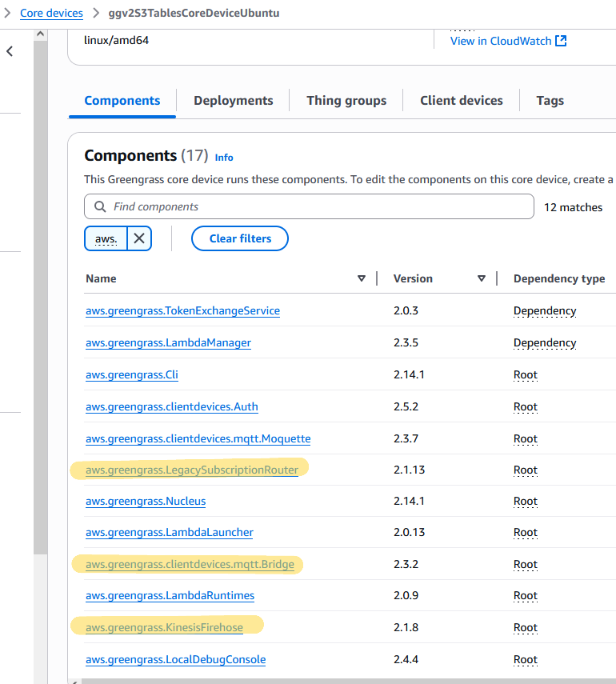This screenshot has width=616, height=684.
Task: Click the Clear filters button
Action: point(240,238)
